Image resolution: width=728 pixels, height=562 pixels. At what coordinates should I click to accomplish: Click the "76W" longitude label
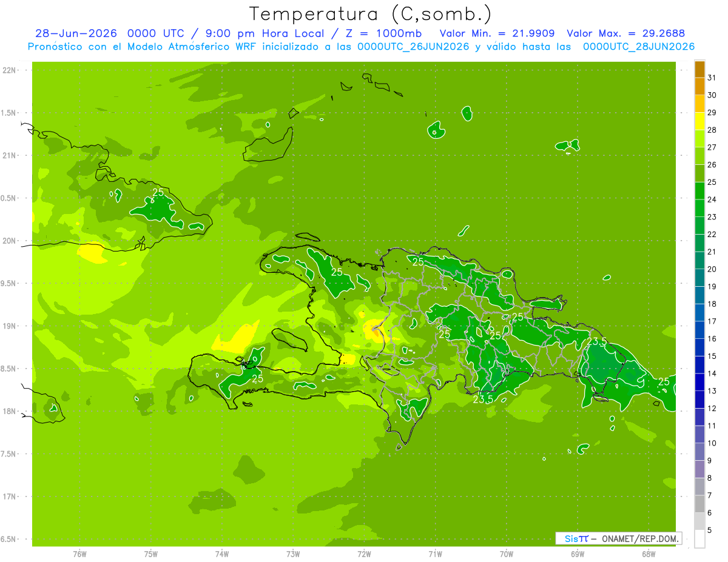coord(79,554)
